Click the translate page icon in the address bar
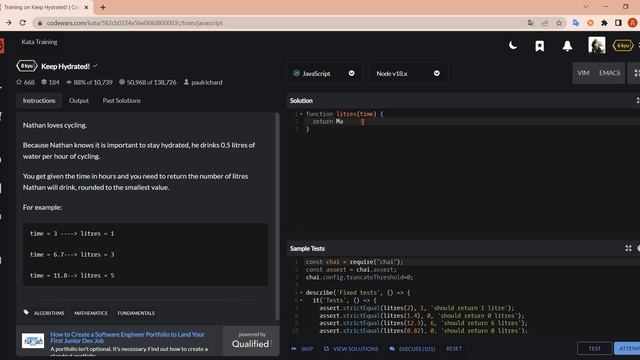This screenshot has width=640, height=360. click(x=530, y=23)
